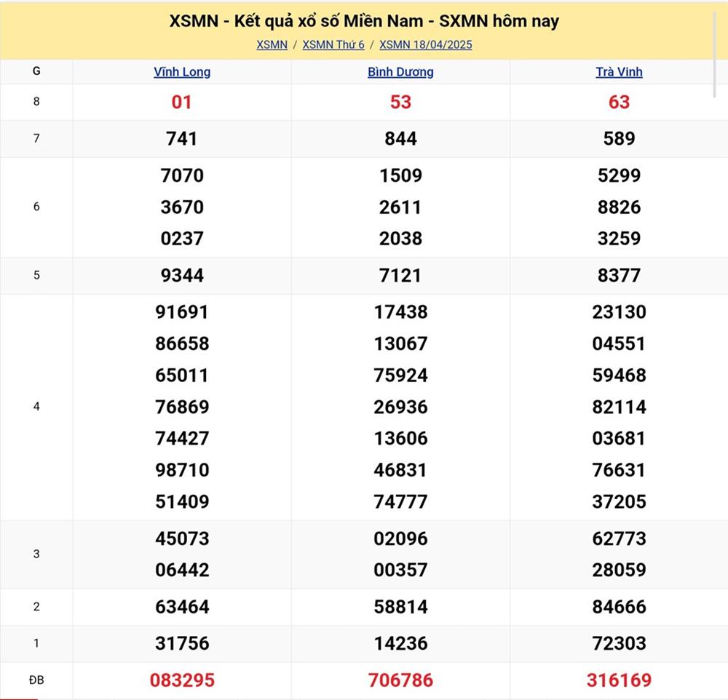Image resolution: width=728 pixels, height=700 pixels.
Task: Open the XSMN breadcrumb link
Action: pos(272,44)
